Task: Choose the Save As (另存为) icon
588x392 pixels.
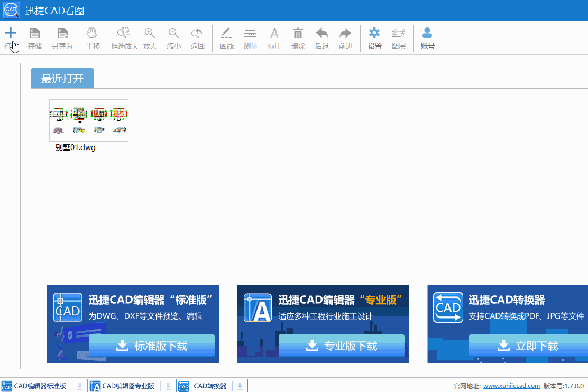Action: 62,33
